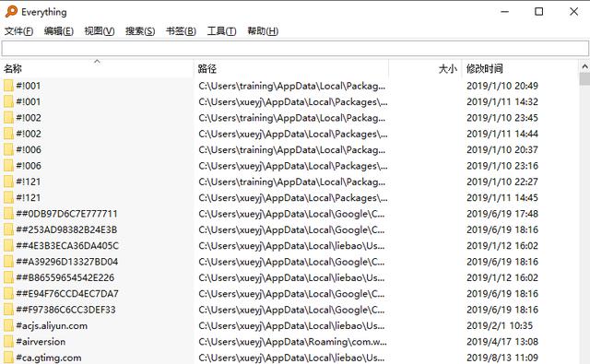Click the date 2019/4/17 13:08
Screen dimensions: 590x364
pos(502,342)
